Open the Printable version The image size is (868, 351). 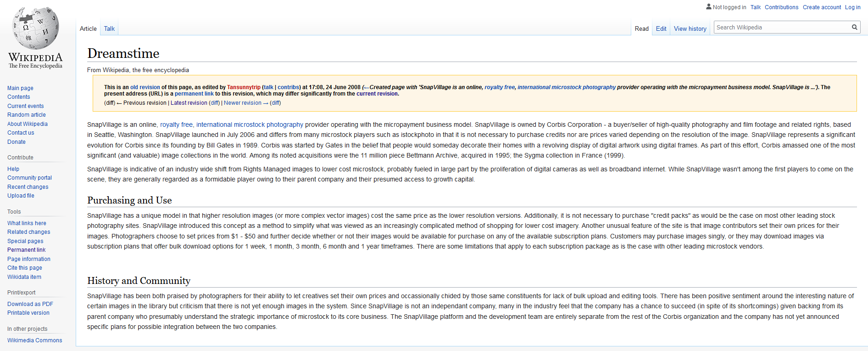(x=28, y=313)
